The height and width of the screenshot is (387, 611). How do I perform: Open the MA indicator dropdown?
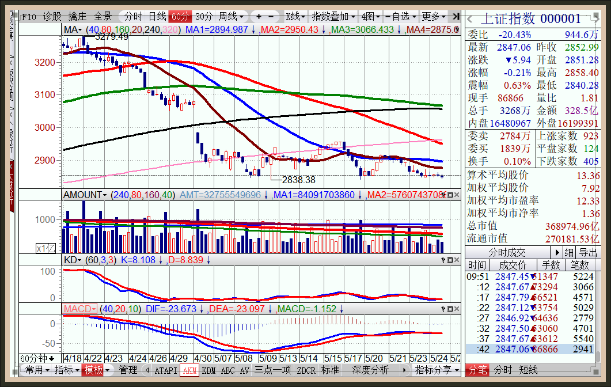click(72, 30)
